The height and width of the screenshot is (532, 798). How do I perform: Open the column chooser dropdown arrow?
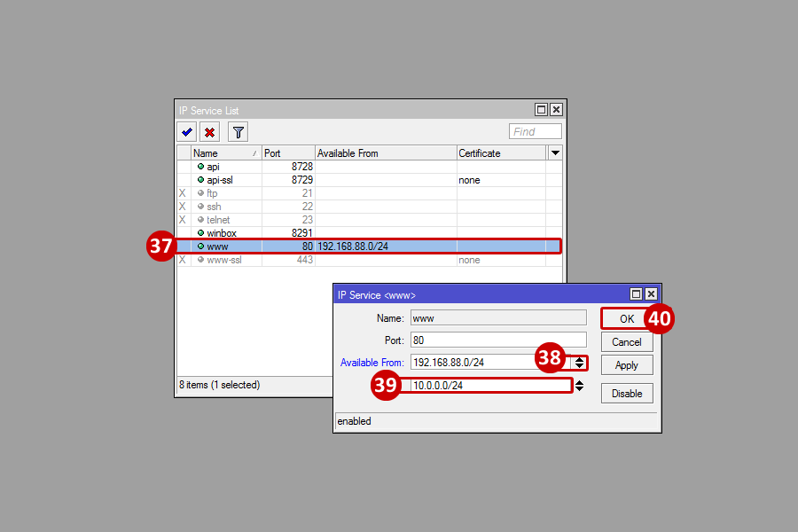pos(555,153)
